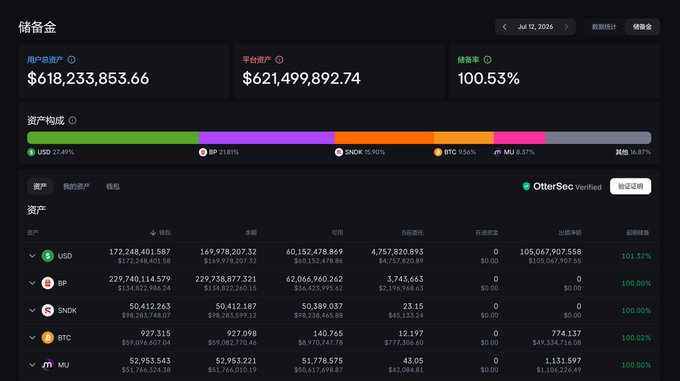Click MU available amount 51,778.575
This screenshot has height=381, width=680.
pyautogui.click(x=322, y=361)
